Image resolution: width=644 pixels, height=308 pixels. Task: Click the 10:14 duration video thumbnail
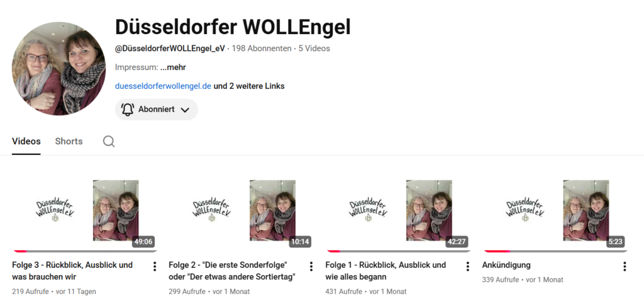pyautogui.click(x=241, y=210)
